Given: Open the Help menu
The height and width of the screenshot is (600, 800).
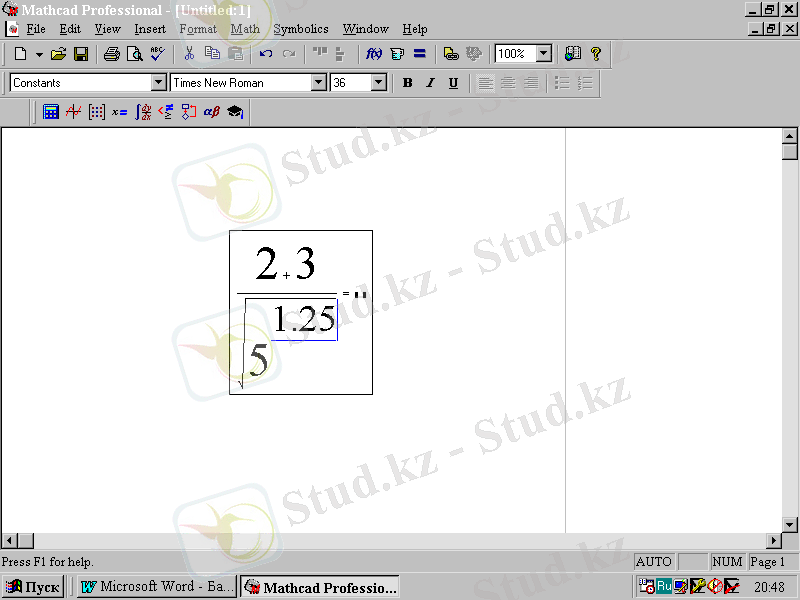Looking at the screenshot, I should tap(415, 29).
